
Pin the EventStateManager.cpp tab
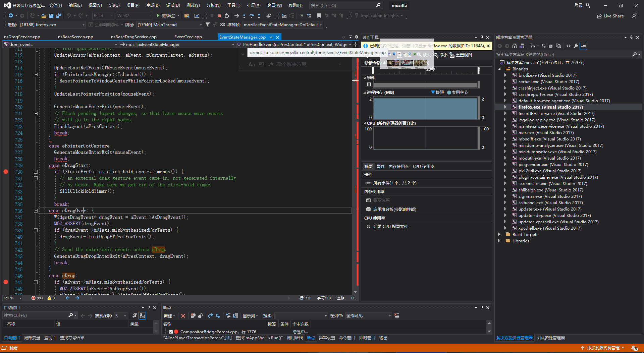coord(271,37)
